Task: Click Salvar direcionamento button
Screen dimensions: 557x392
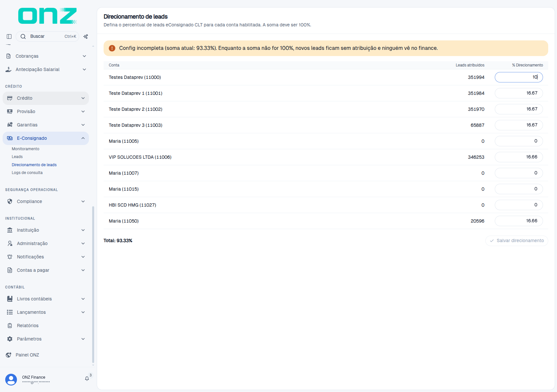Action: coord(517,241)
